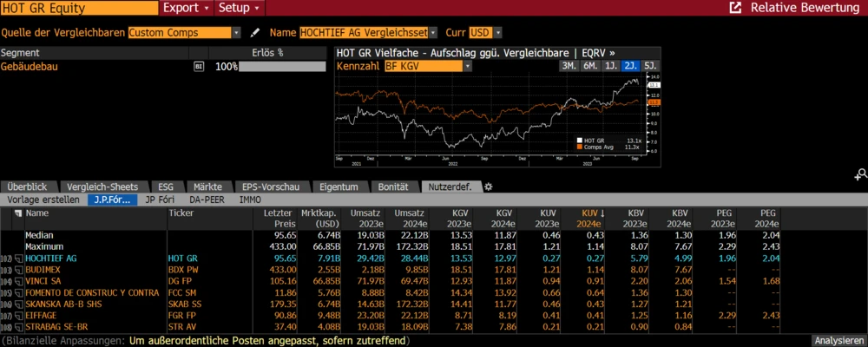The height and width of the screenshot is (347, 868).
Task: Select the 1J. time range button
Action: coord(611,66)
